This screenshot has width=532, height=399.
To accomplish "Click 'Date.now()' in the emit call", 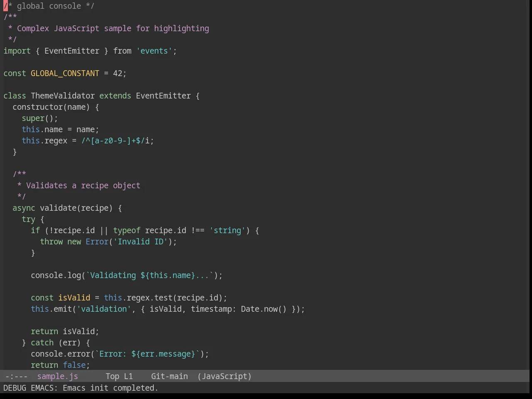I will pyautogui.click(x=264, y=309).
